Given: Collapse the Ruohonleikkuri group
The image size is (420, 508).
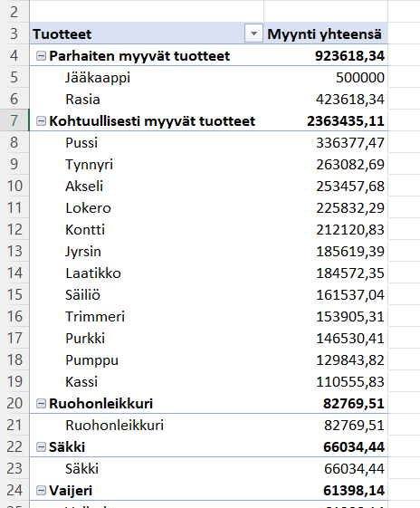Looking at the screenshot, I should pyautogui.click(x=41, y=404).
